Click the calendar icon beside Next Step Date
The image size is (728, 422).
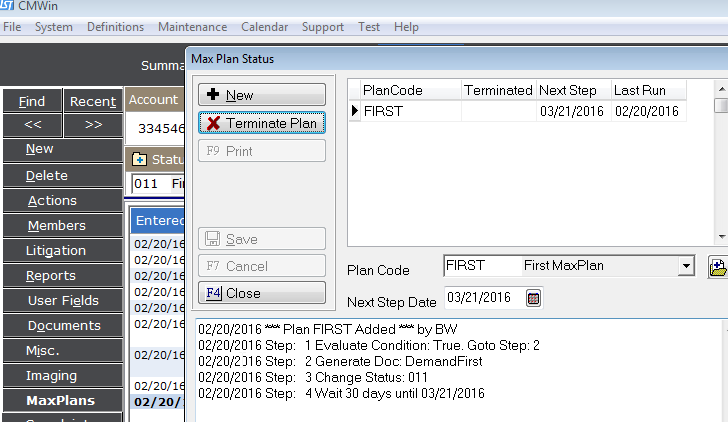(533, 298)
